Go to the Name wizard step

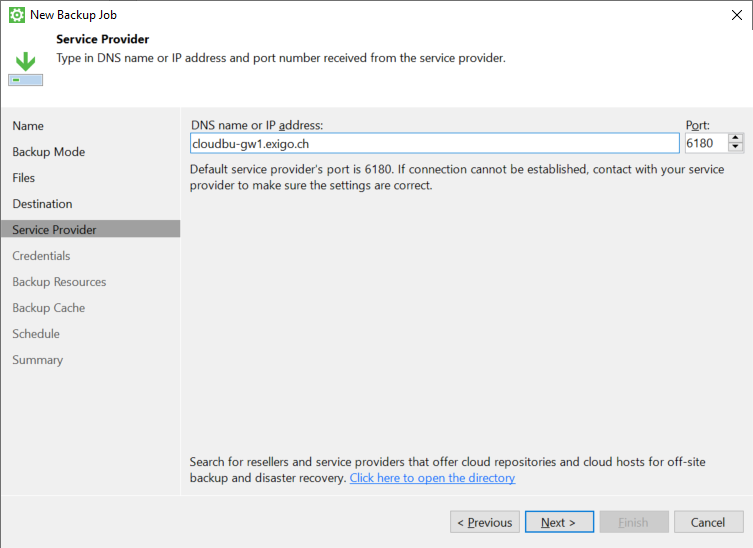[28, 126]
